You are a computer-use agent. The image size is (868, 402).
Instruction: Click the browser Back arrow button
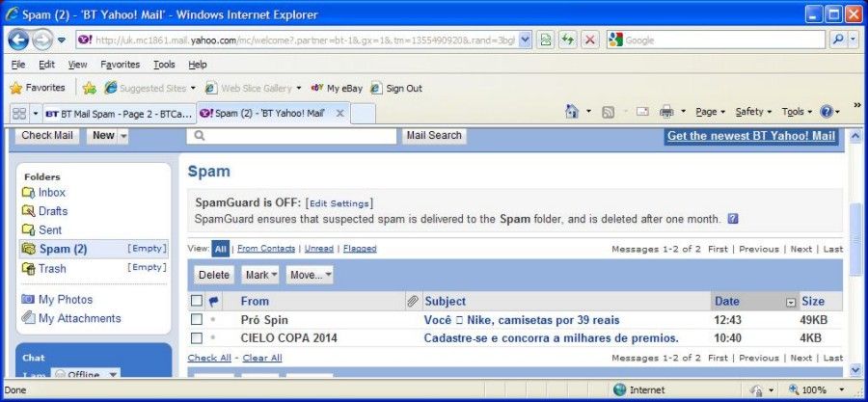(x=17, y=40)
